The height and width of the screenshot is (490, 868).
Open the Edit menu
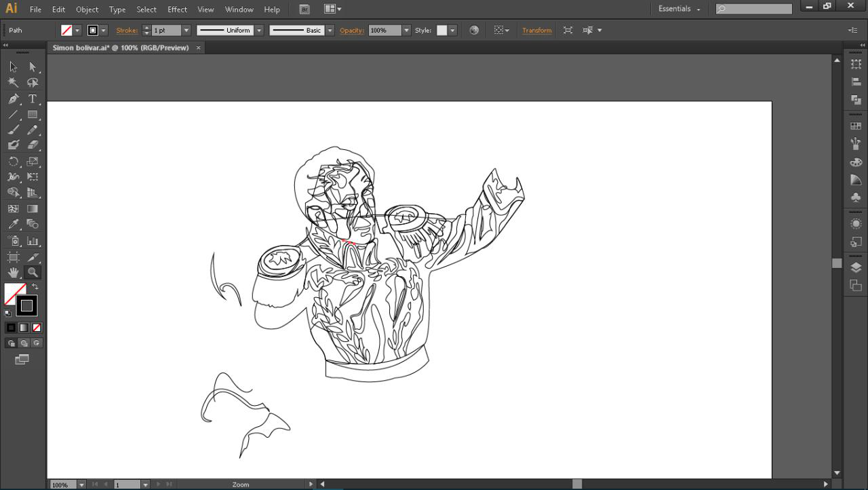58,10
